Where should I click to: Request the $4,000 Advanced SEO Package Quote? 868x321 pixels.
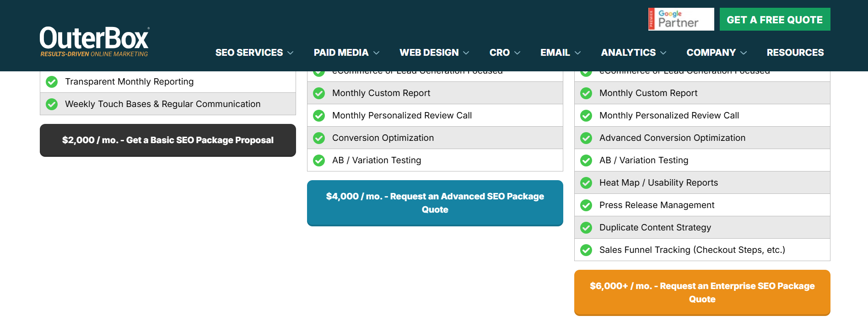(435, 203)
